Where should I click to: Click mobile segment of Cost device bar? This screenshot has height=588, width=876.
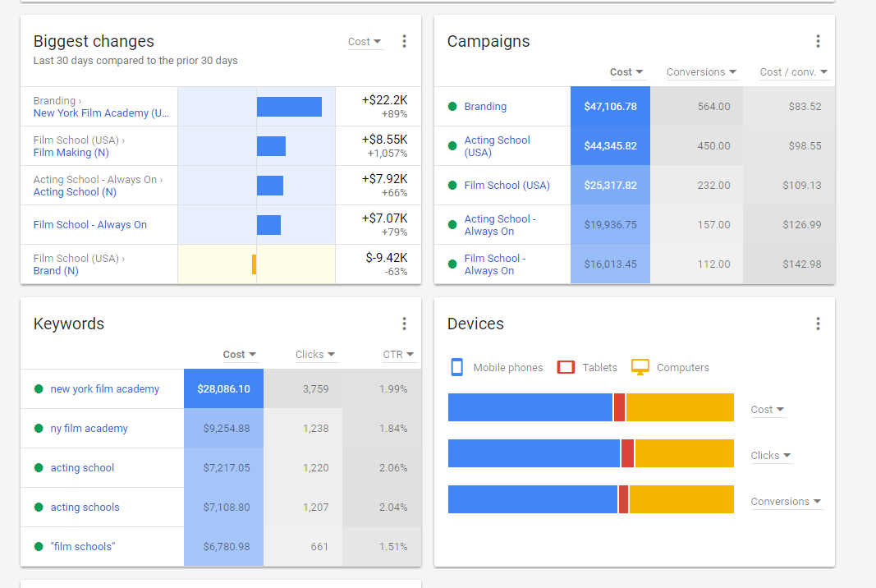tap(530, 407)
